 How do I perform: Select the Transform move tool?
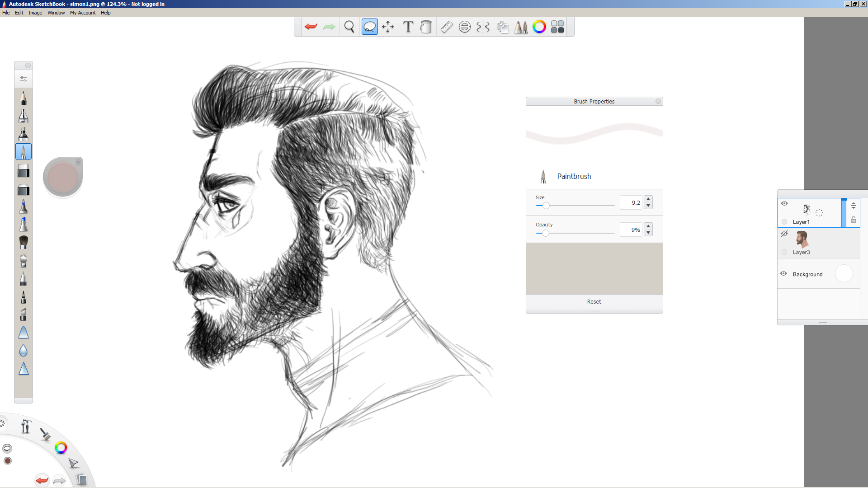click(x=388, y=27)
